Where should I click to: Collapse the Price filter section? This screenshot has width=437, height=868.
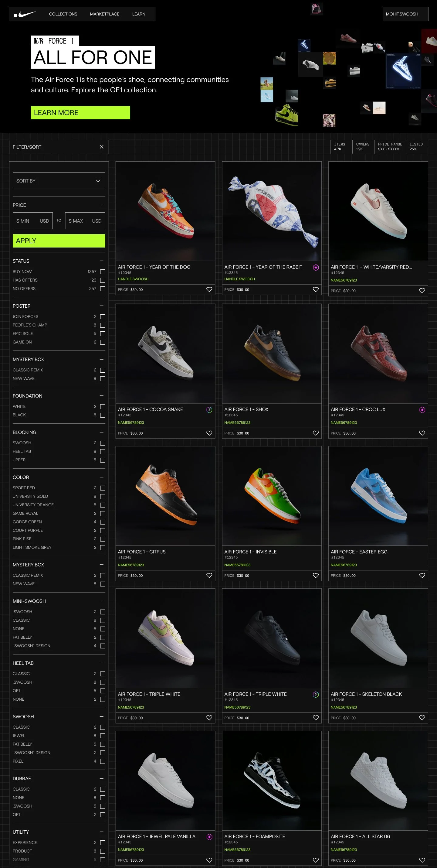102,205
